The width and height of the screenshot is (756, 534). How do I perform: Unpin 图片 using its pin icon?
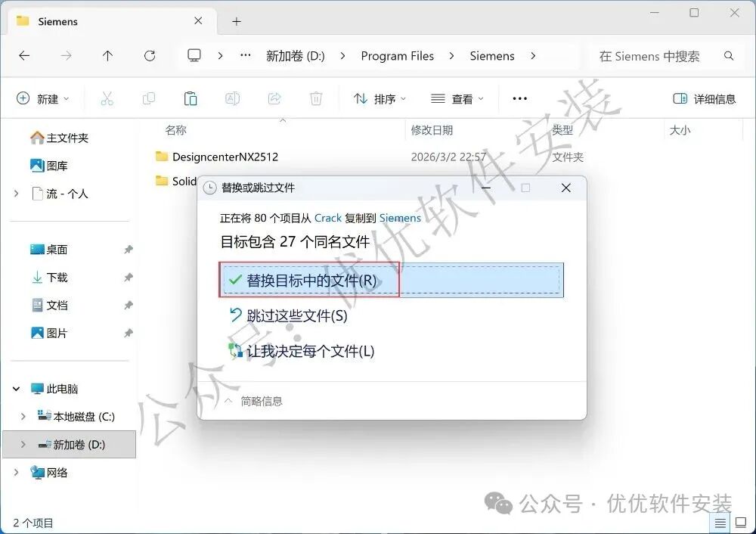[x=129, y=333]
